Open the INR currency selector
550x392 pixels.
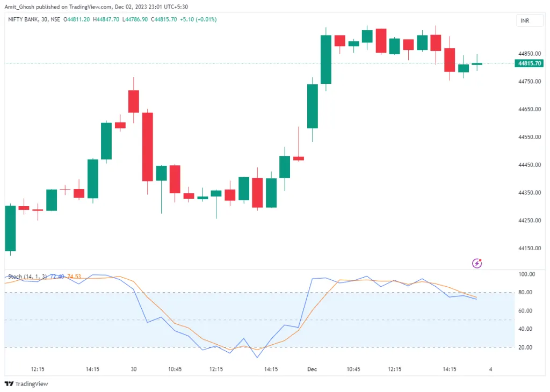coord(524,20)
